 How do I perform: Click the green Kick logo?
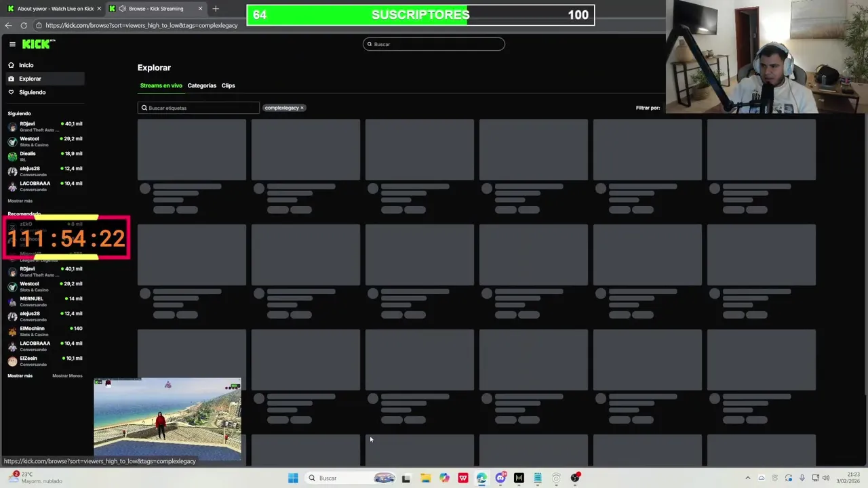(x=39, y=44)
